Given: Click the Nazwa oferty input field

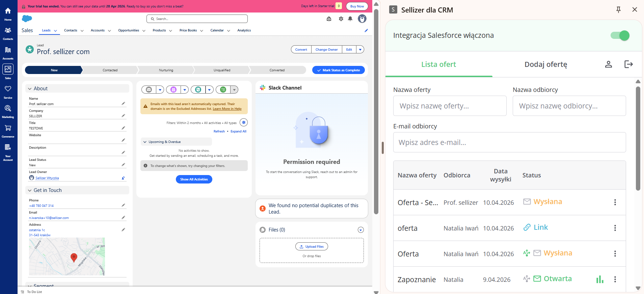Looking at the screenshot, I should click(x=450, y=106).
